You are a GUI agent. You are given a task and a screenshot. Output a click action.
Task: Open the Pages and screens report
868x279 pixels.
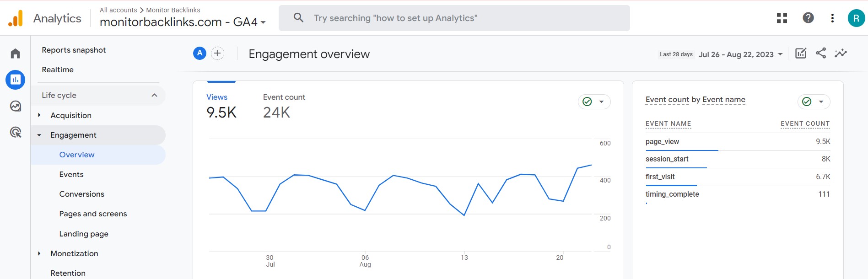(93, 214)
